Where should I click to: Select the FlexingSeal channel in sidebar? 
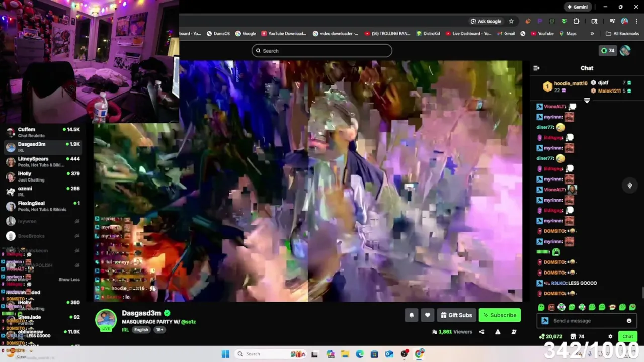click(x=43, y=206)
